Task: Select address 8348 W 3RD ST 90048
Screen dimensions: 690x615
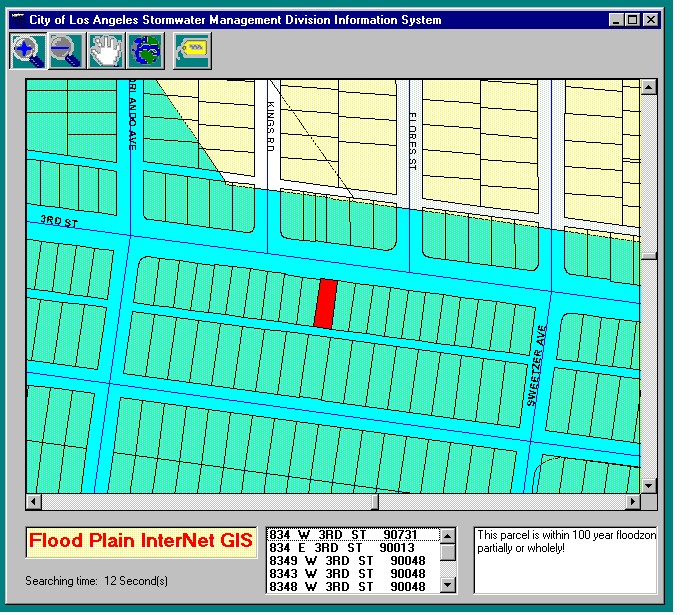Action: (x=353, y=587)
